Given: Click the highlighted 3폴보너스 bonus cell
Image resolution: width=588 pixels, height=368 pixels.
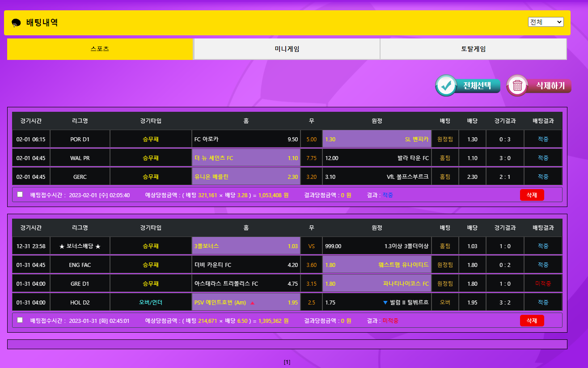Looking at the screenshot, I should click(246, 246).
